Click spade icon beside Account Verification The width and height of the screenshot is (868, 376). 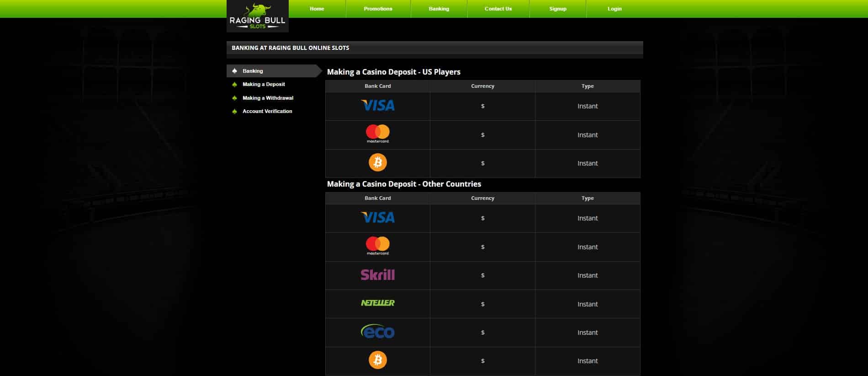point(235,111)
